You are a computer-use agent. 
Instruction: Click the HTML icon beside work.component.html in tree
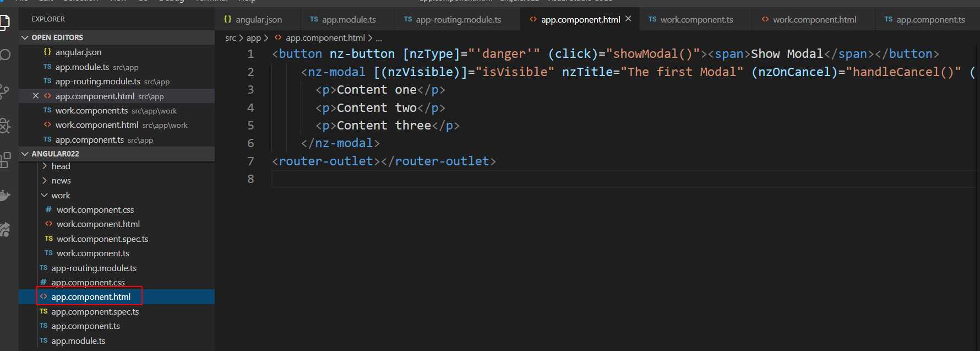click(48, 224)
